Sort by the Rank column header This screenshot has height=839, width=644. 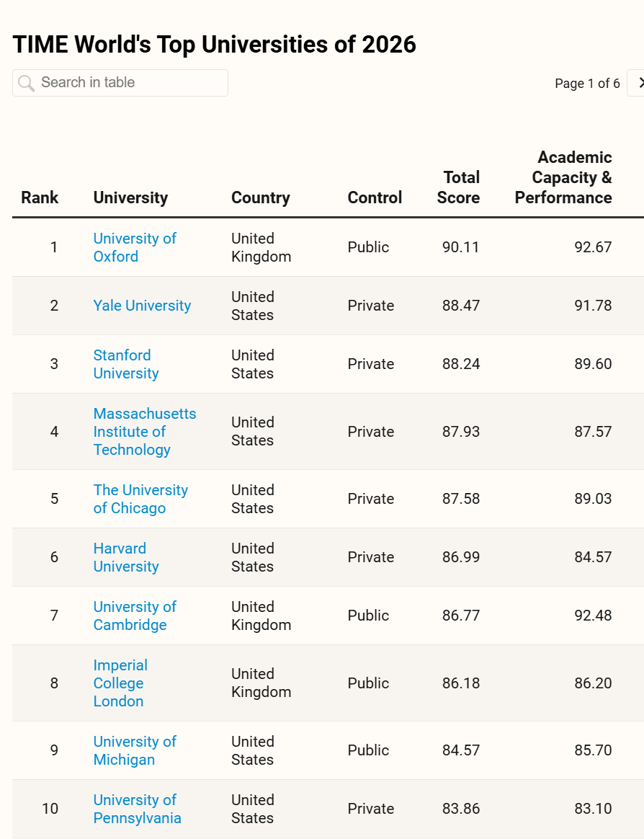[40, 197]
